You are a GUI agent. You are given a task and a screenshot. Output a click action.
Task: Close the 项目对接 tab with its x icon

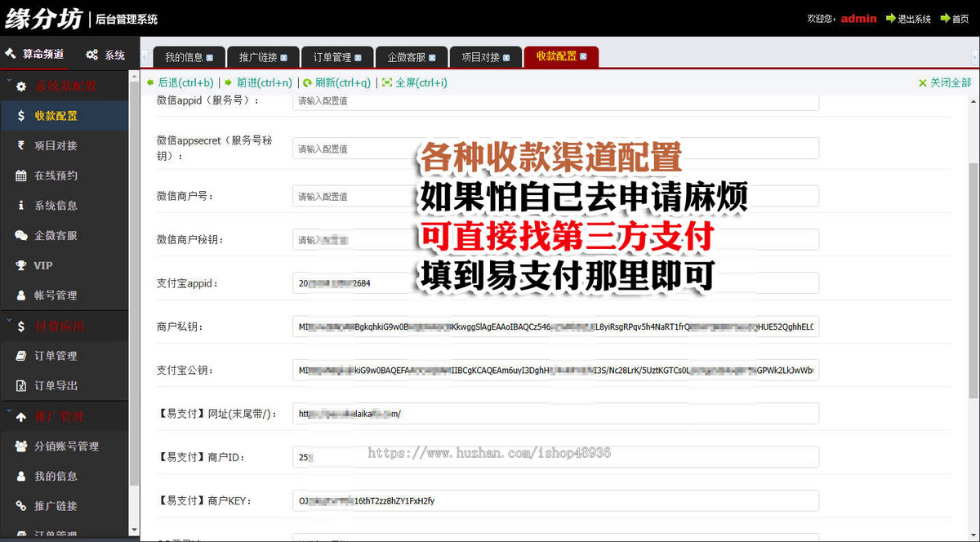pyautogui.click(x=506, y=58)
